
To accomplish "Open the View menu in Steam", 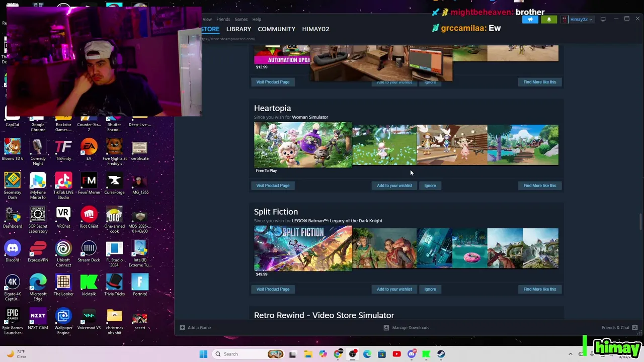I will [207, 19].
